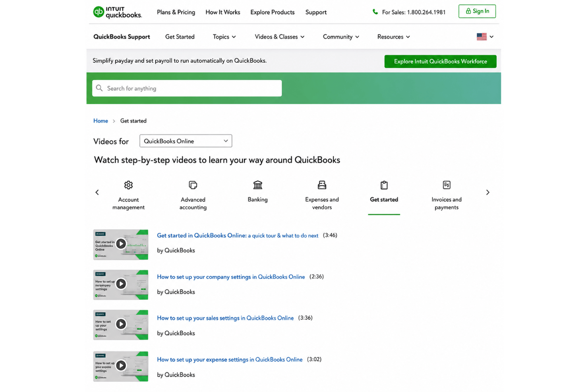Expand the Community menu
The image size is (588, 392).
click(341, 37)
